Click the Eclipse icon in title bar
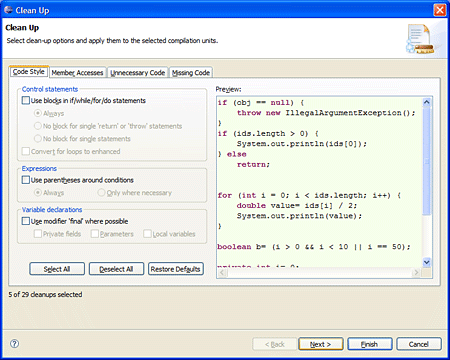The height and width of the screenshot is (360, 450). tap(8, 10)
